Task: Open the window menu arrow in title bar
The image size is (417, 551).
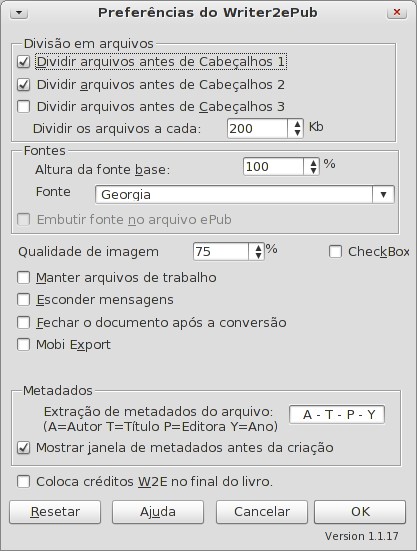Action: (x=19, y=13)
